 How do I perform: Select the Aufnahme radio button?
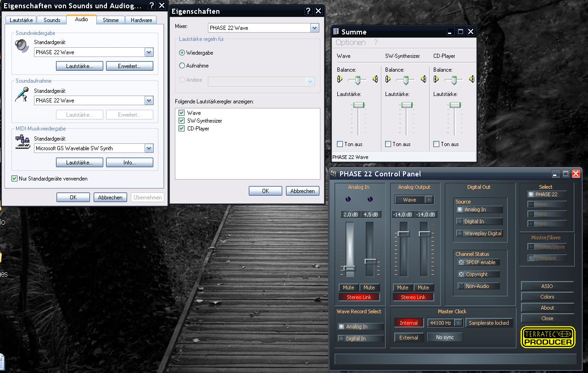coord(182,66)
